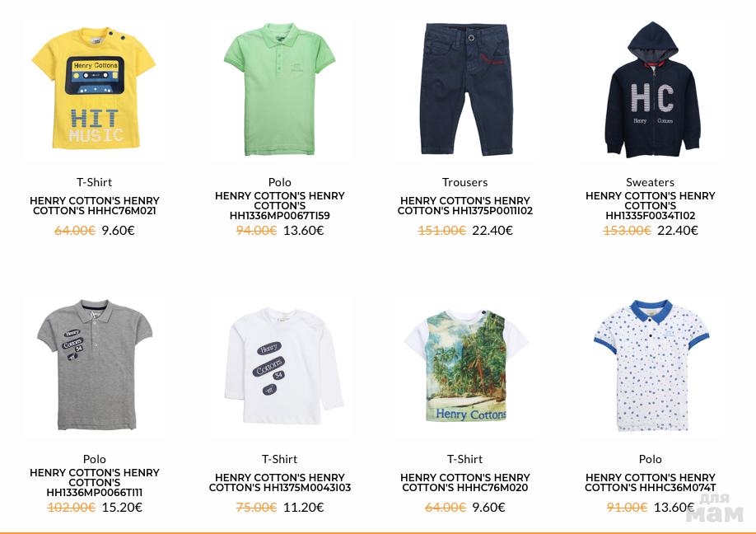Screen dimensions: 756x534
Task: Open product link HHHC76M021
Action: point(95,205)
